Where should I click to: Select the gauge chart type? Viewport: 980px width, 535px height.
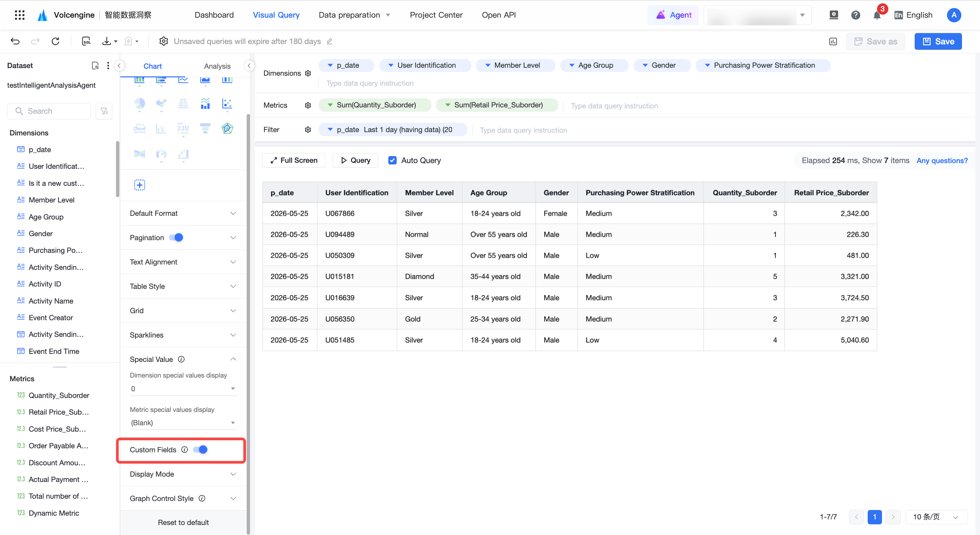pyautogui.click(x=161, y=154)
